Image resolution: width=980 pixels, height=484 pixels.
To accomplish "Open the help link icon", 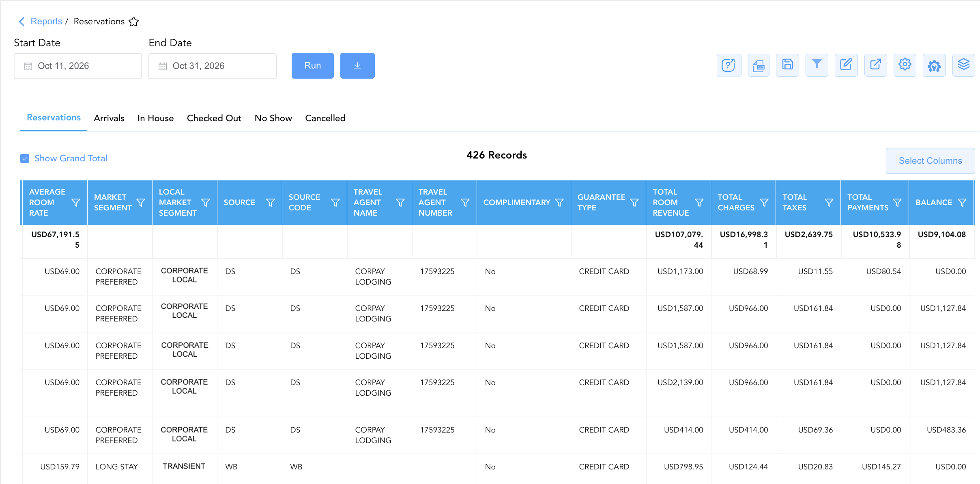I will (x=729, y=65).
